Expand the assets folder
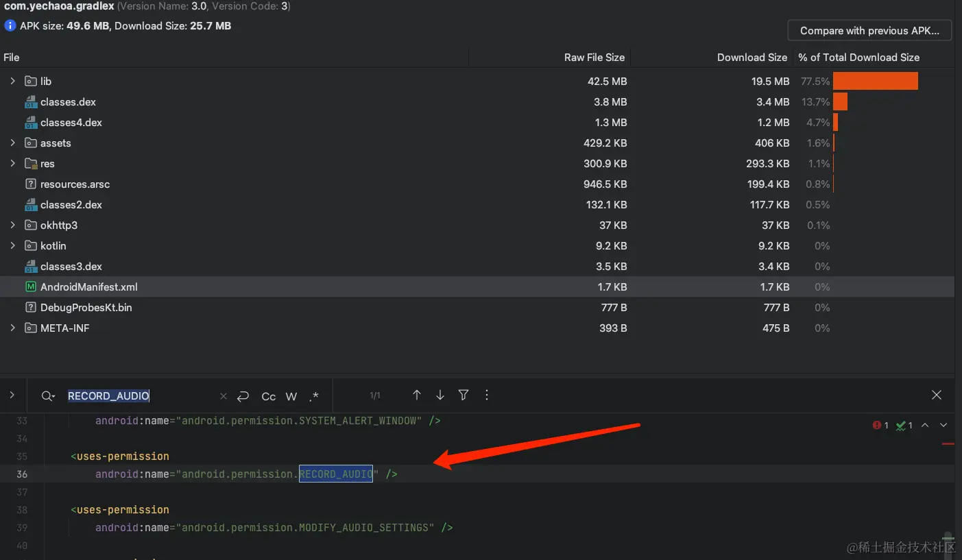 click(x=12, y=143)
